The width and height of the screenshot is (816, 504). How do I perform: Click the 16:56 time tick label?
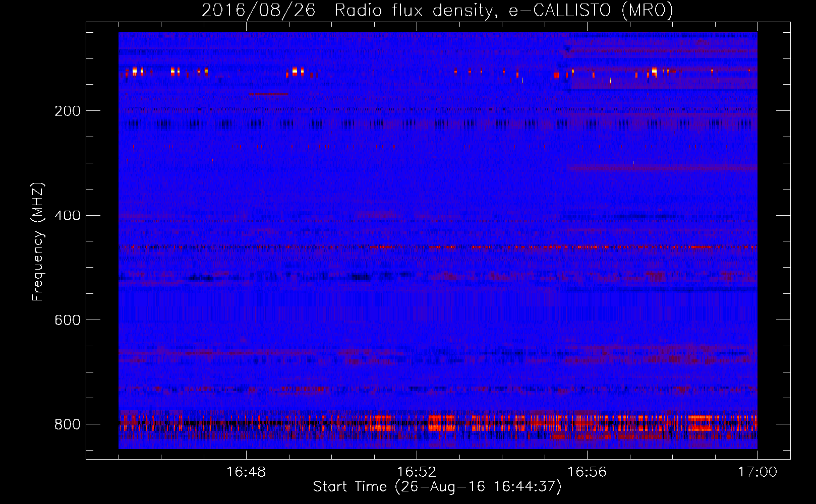tap(587, 472)
